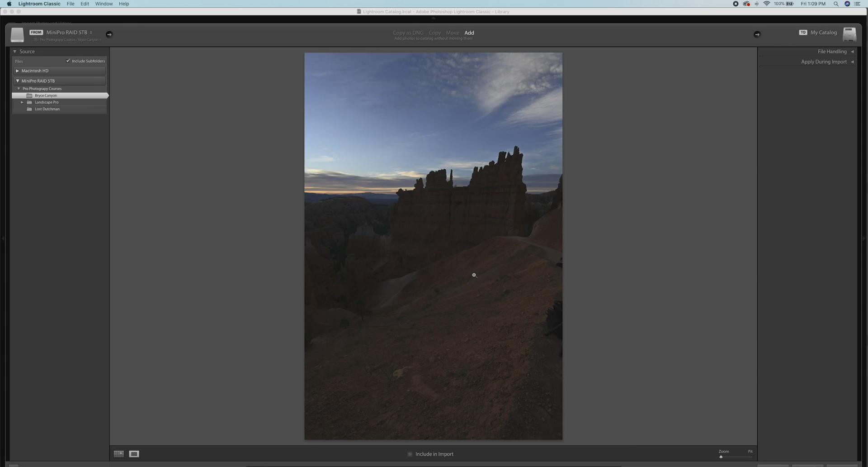
Task: Open the Help menu
Action: (x=124, y=4)
